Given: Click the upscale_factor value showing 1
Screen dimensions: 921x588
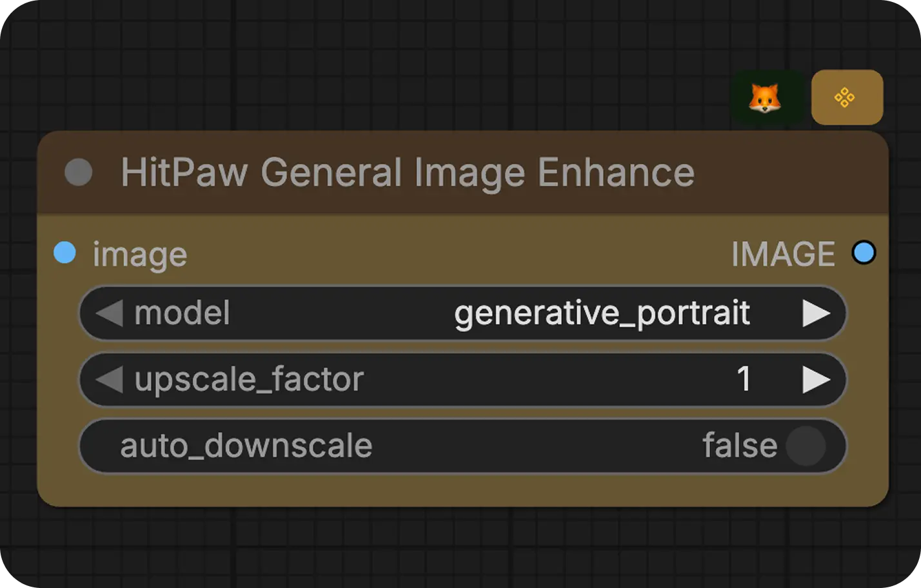Looking at the screenshot, I should 744,380.
